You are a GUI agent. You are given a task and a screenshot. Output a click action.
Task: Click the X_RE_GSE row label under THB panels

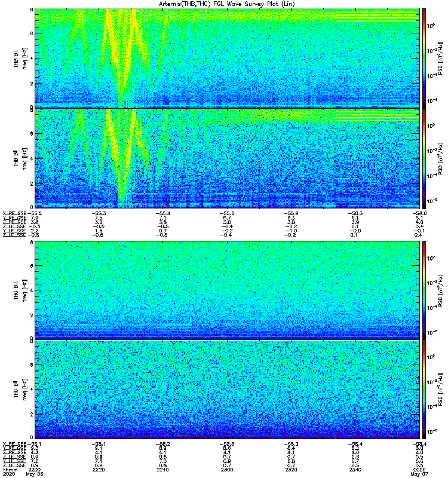[x=14, y=213]
